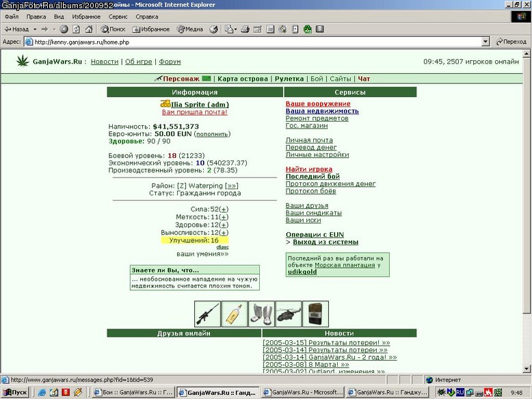The height and width of the screenshot is (399, 532).
Task: Select the Рулетка navigation tab
Action: (289, 79)
